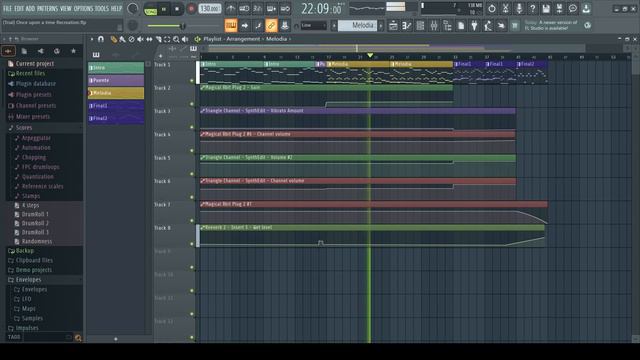Mute Track 1 via green dot
The width and height of the screenshot is (640, 360).
tap(192, 80)
